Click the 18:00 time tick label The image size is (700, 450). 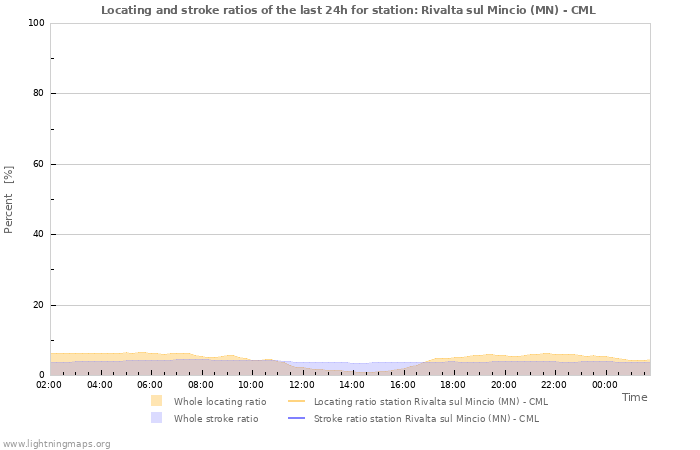[453, 384]
